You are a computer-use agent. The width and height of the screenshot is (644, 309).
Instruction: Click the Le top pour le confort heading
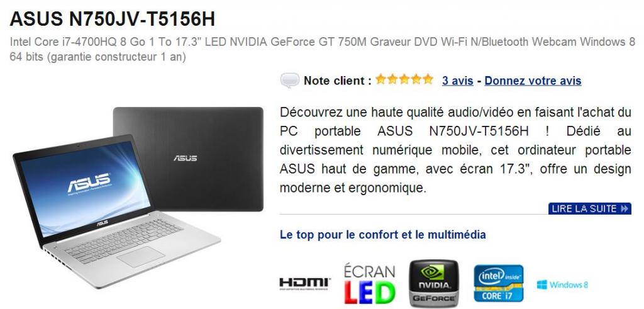tap(383, 235)
